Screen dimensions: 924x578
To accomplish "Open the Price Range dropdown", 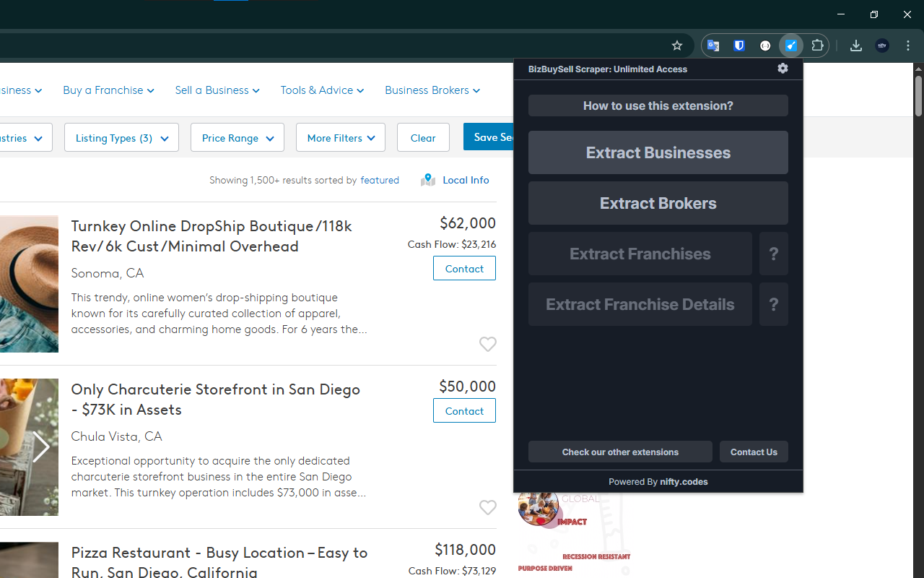I will click(x=237, y=137).
